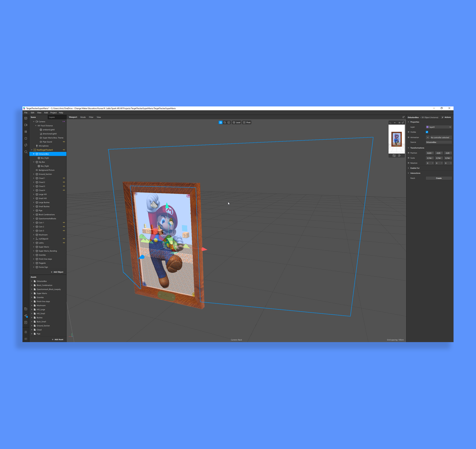Switch to the Layers tab
The height and width of the screenshot is (449, 476).
click(x=52, y=117)
